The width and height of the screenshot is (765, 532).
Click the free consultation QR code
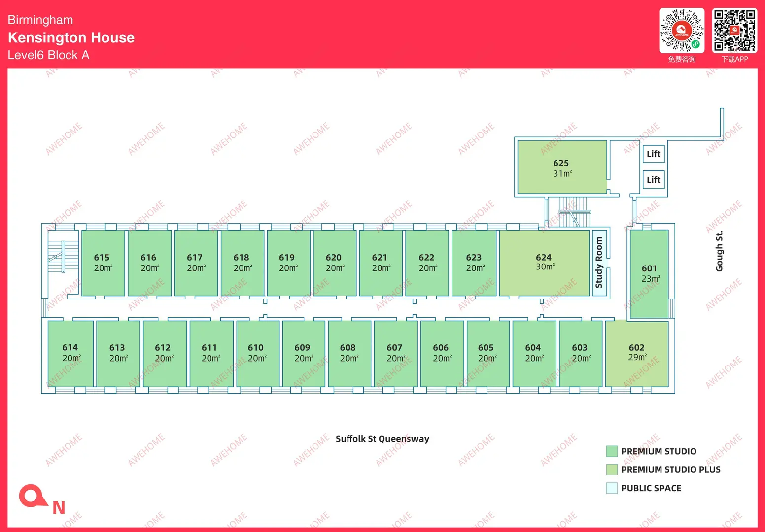tap(682, 31)
